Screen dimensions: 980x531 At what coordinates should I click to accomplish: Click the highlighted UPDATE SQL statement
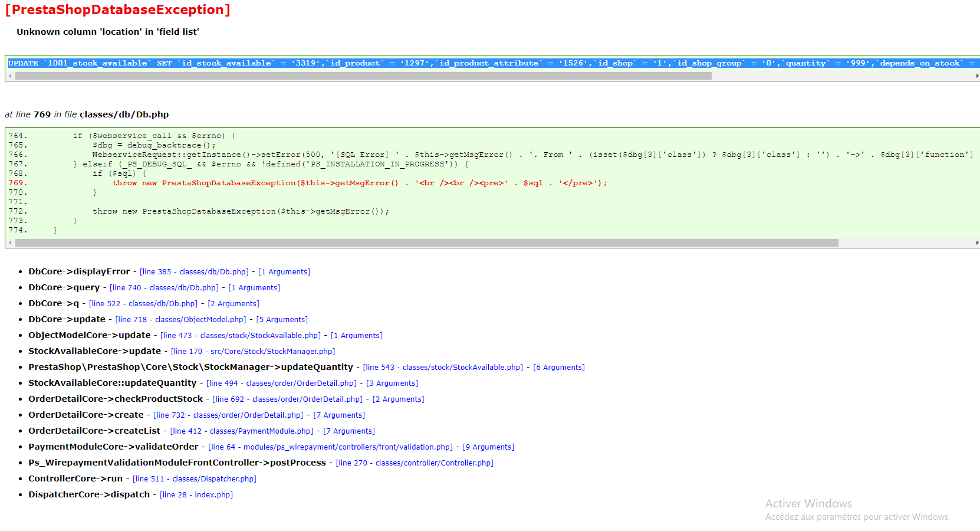click(x=494, y=63)
